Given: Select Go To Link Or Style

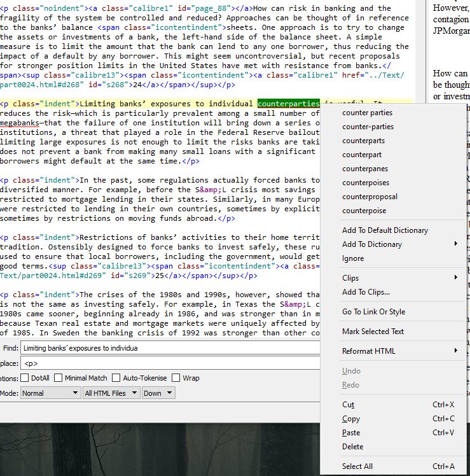Looking at the screenshot, I should coord(373,312).
